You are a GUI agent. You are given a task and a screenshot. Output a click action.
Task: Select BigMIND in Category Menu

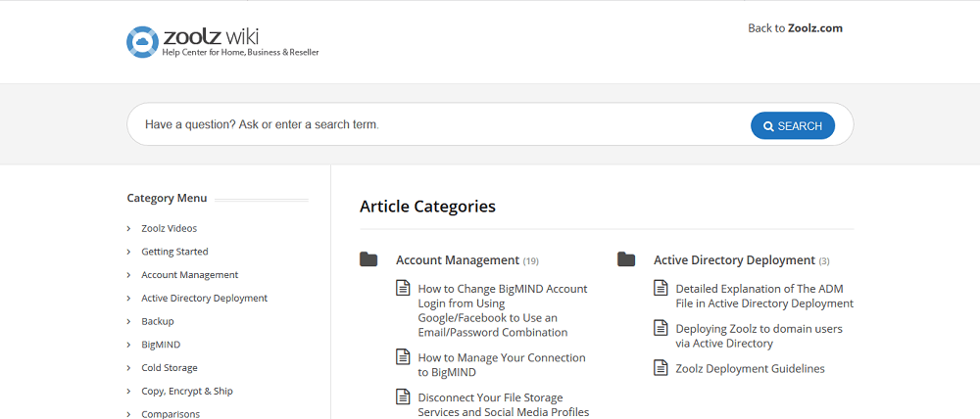[x=161, y=345]
